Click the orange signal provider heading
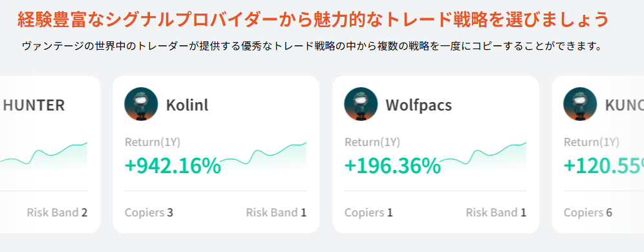This screenshot has width=644, height=252. [x=313, y=19]
